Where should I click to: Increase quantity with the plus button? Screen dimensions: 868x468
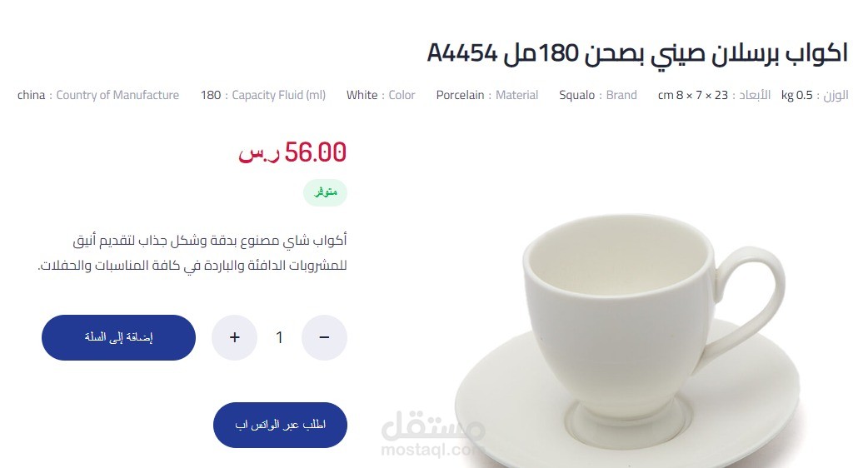click(x=234, y=337)
